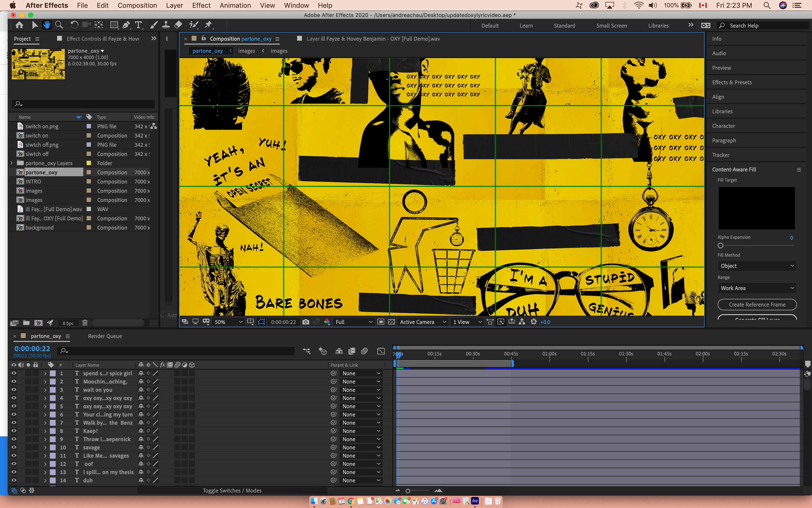
Task: Delete selected item with trash icon
Action: pos(85,323)
